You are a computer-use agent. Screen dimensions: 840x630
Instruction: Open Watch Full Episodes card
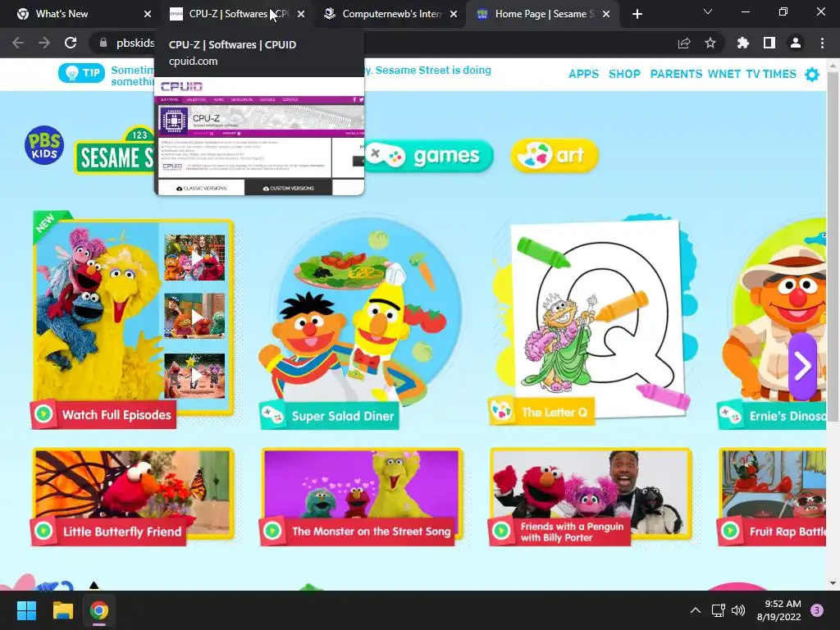(x=133, y=321)
